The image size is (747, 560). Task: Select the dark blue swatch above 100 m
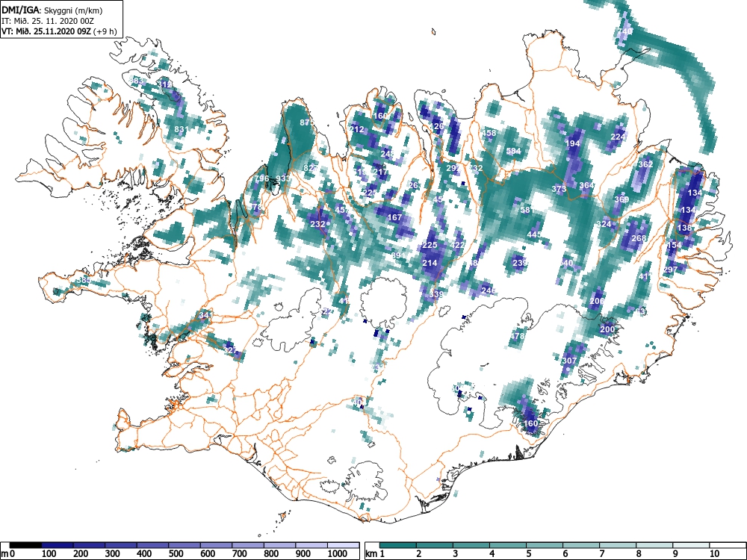coord(58,545)
